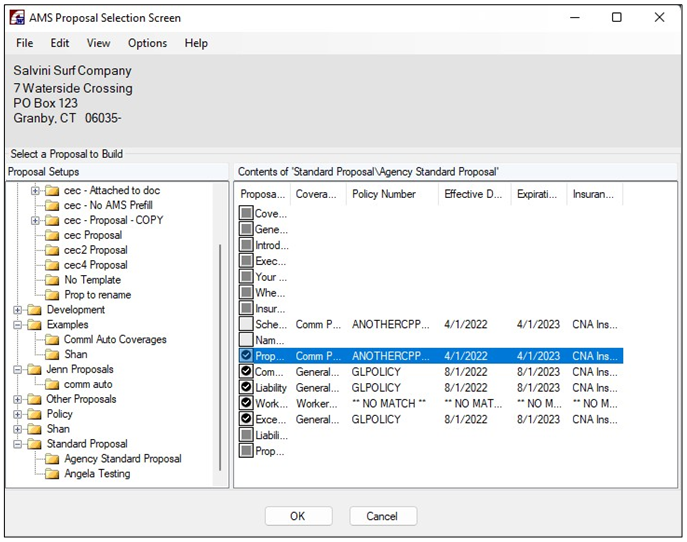
Task: Expand the 'cec - Proposal - COPY' node
Action: 35,220
